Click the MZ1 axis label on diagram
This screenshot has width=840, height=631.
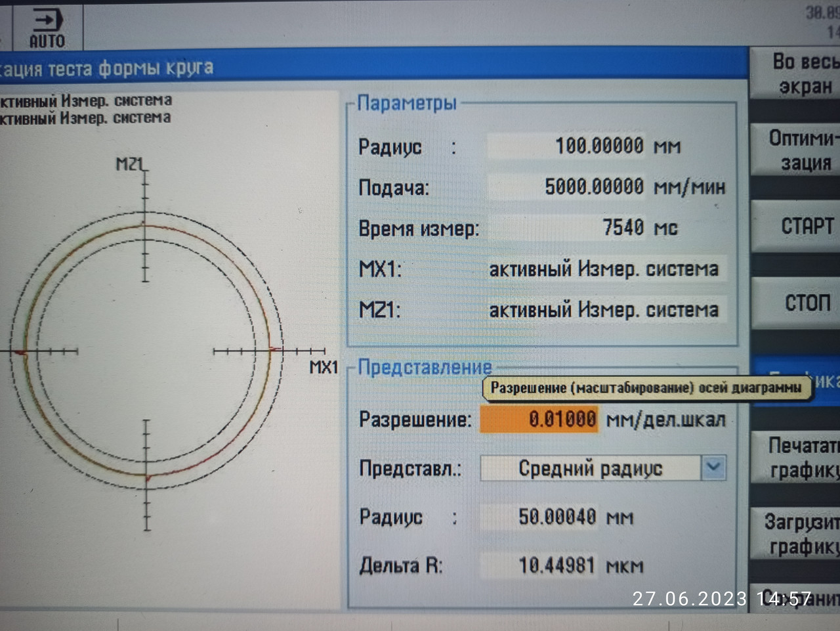[131, 164]
